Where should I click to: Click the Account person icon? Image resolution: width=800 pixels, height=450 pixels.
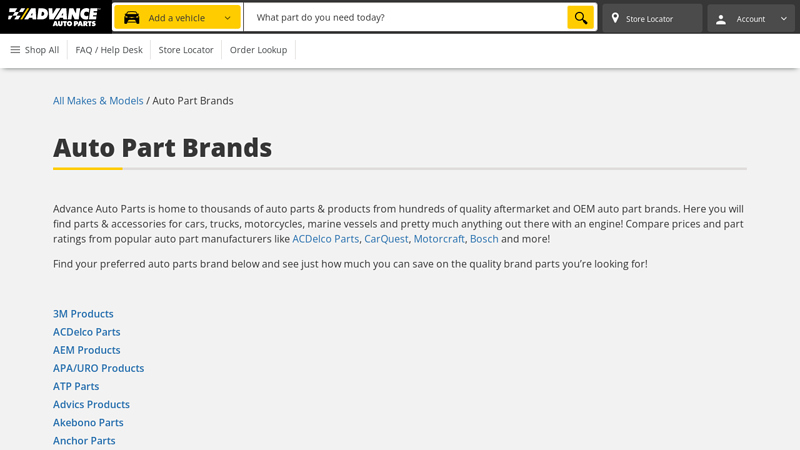pyautogui.click(x=721, y=19)
